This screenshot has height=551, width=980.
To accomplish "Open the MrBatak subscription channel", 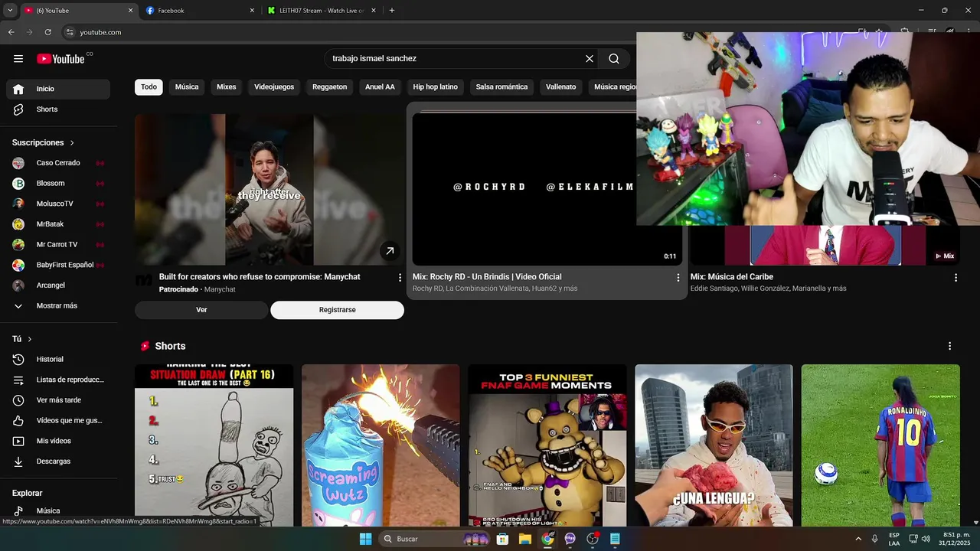I will click(x=58, y=224).
